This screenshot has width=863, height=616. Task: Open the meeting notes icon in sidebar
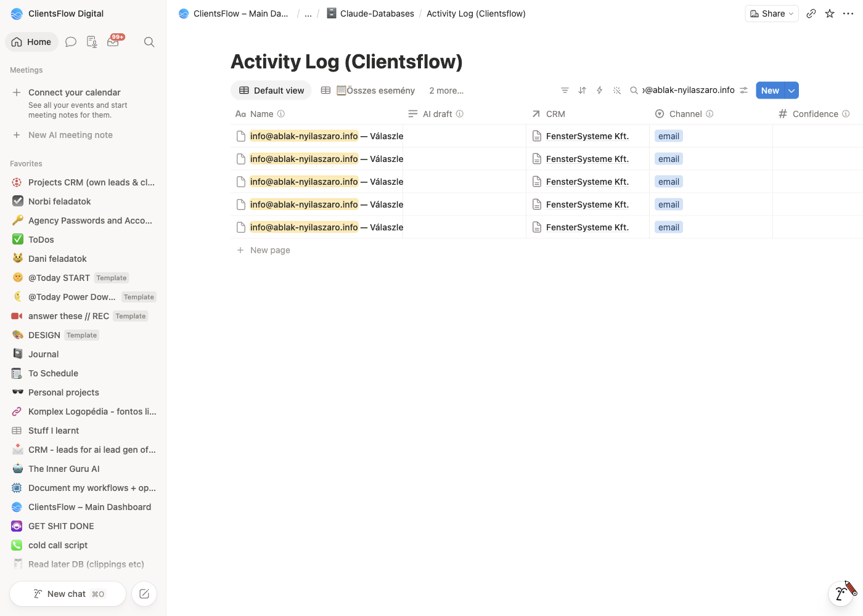(92, 42)
